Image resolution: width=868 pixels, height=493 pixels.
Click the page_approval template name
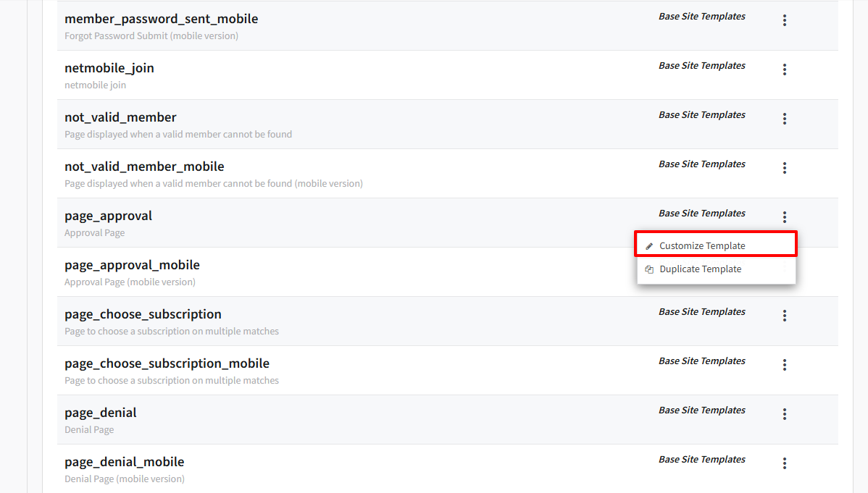point(108,216)
